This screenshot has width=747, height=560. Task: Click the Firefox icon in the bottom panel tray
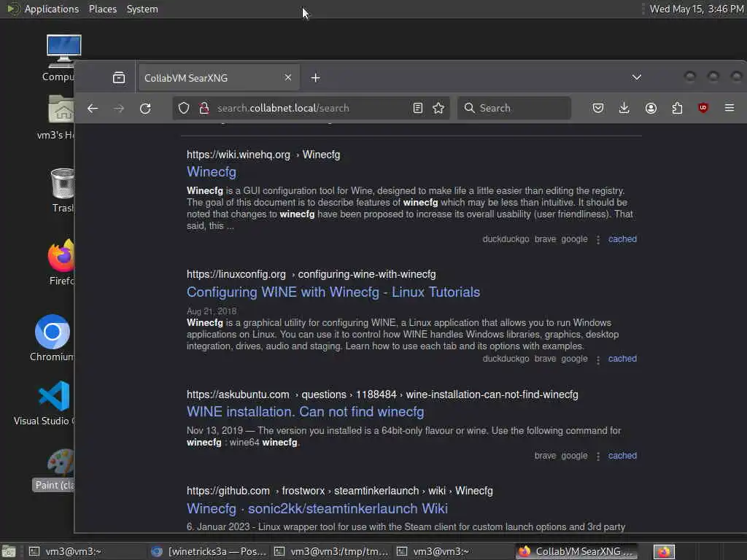coord(664,551)
